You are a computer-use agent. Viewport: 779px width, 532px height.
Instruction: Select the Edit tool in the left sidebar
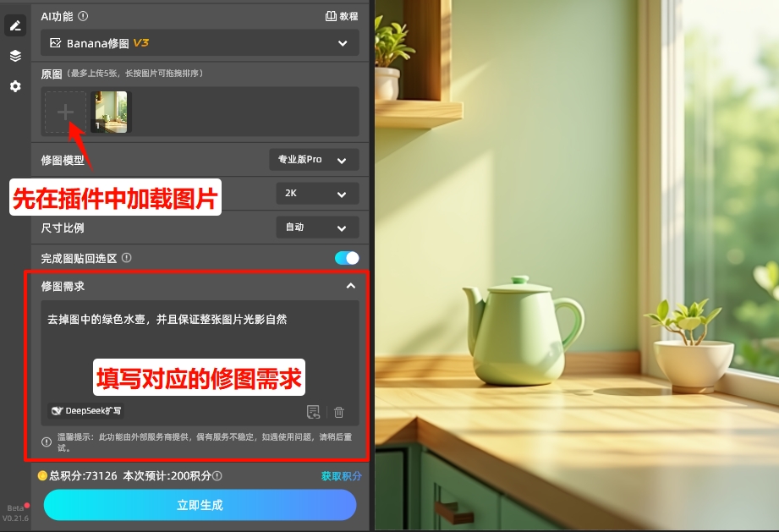[14, 25]
